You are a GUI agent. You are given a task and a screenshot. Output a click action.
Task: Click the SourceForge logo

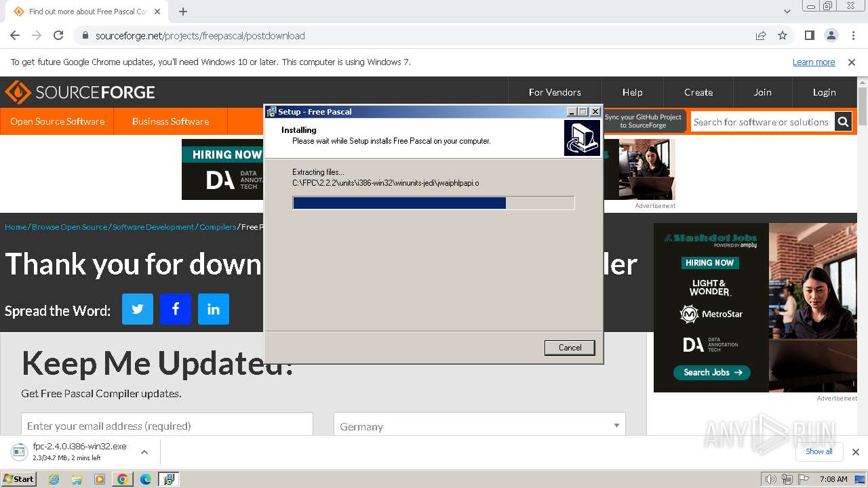80,92
